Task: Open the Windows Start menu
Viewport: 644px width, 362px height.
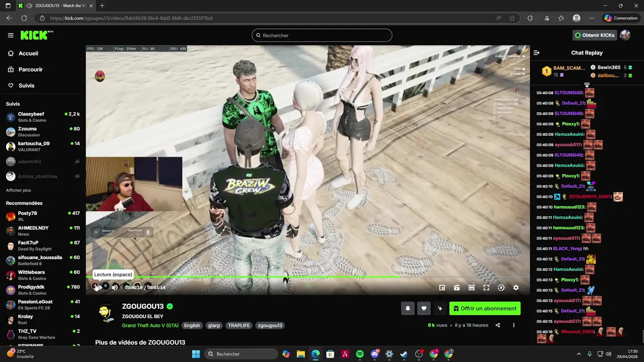Action: pyautogui.click(x=196, y=354)
